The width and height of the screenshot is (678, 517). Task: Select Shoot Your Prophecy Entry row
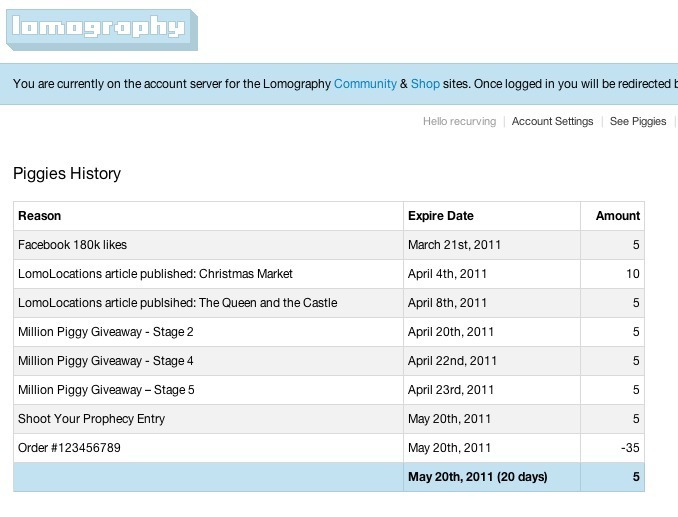tap(91, 419)
